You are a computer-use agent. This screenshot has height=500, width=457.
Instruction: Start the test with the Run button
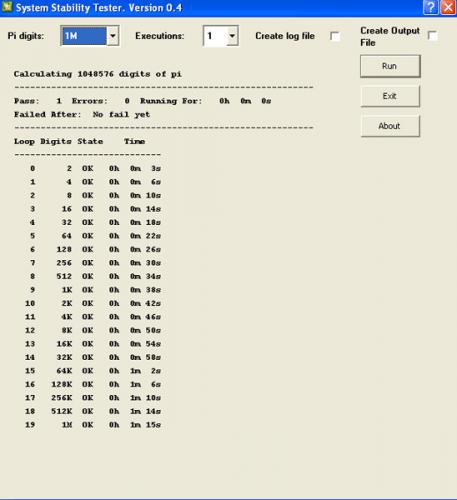[390, 66]
